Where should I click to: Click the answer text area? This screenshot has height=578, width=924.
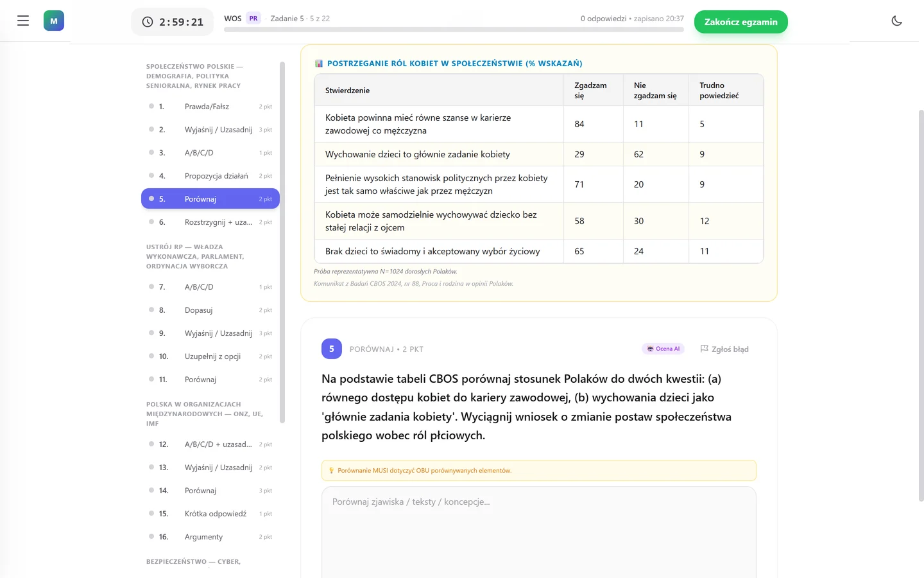point(539,532)
